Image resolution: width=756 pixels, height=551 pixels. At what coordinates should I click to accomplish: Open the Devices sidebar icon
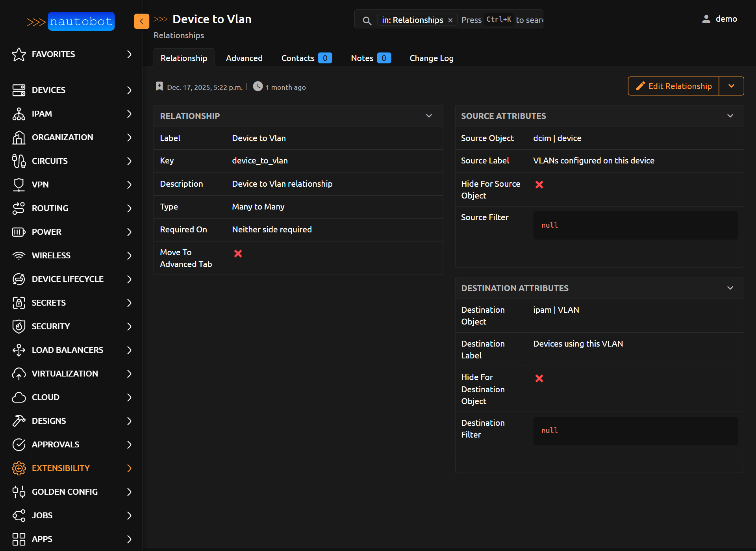[x=19, y=90]
